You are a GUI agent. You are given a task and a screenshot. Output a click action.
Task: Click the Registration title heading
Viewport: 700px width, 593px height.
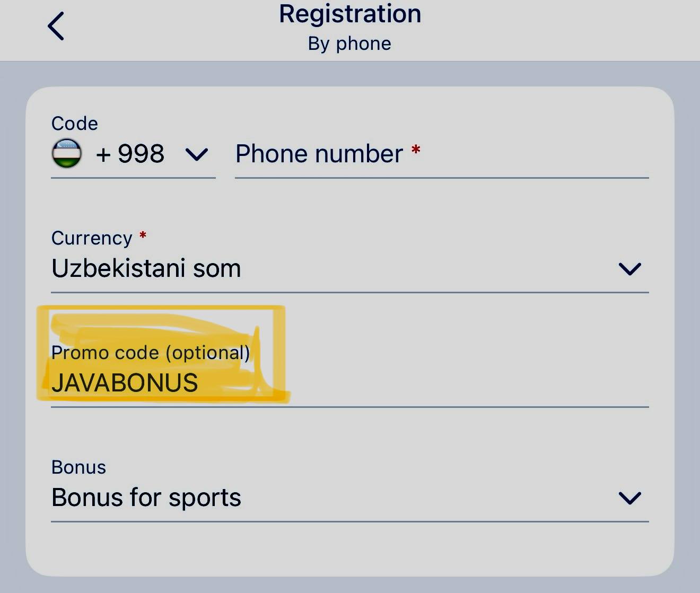click(x=349, y=13)
